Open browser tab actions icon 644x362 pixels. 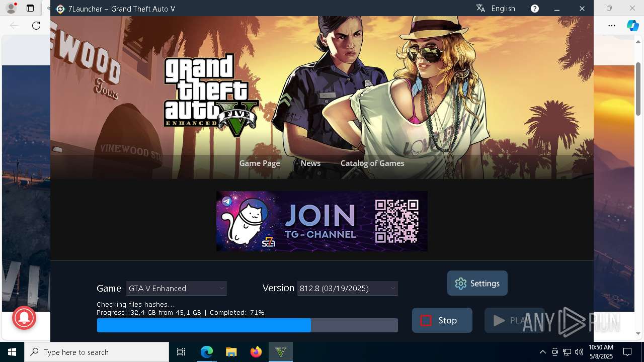click(x=30, y=8)
